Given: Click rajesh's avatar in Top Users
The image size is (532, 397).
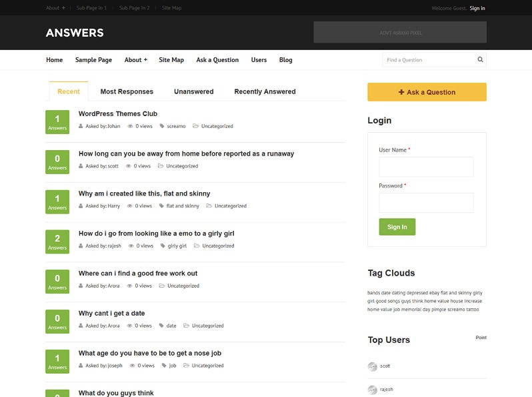Looking at the screenshot, I should point(373,390).
